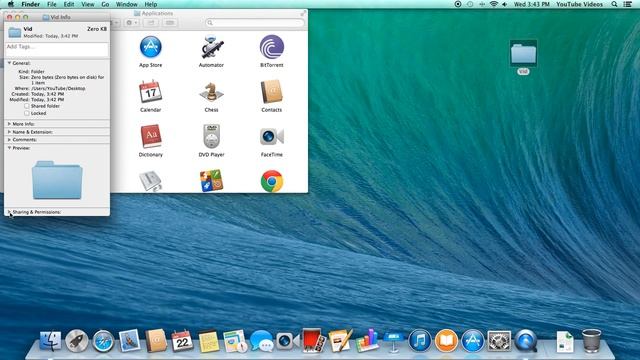Click the Wi-Fi status icon

tap(493, 4)
